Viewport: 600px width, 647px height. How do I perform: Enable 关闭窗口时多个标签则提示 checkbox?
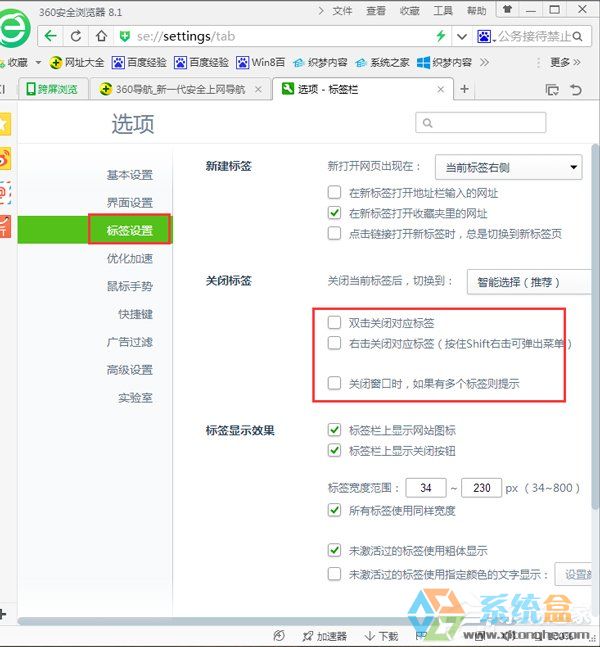click(x=334, y=383)
